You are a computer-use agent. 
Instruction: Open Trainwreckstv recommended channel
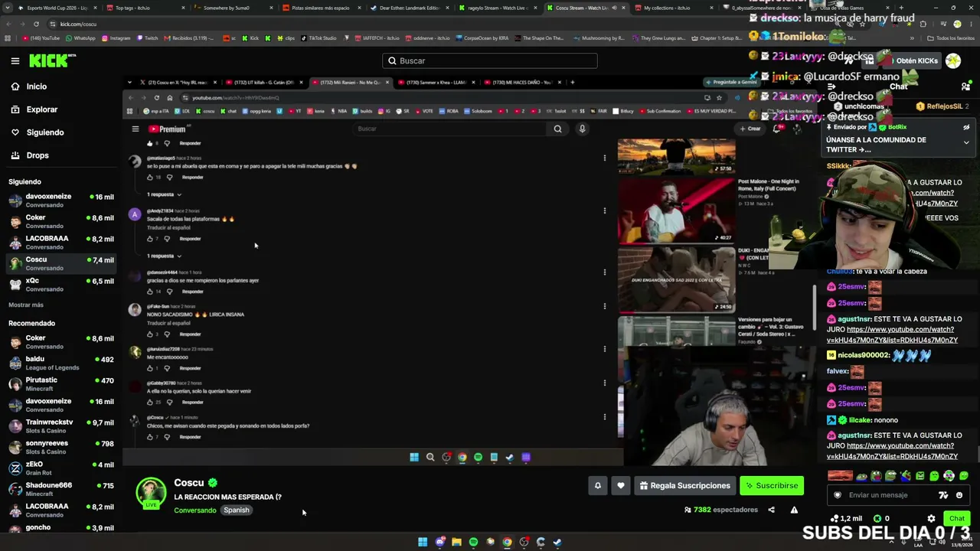pos(61,426)
